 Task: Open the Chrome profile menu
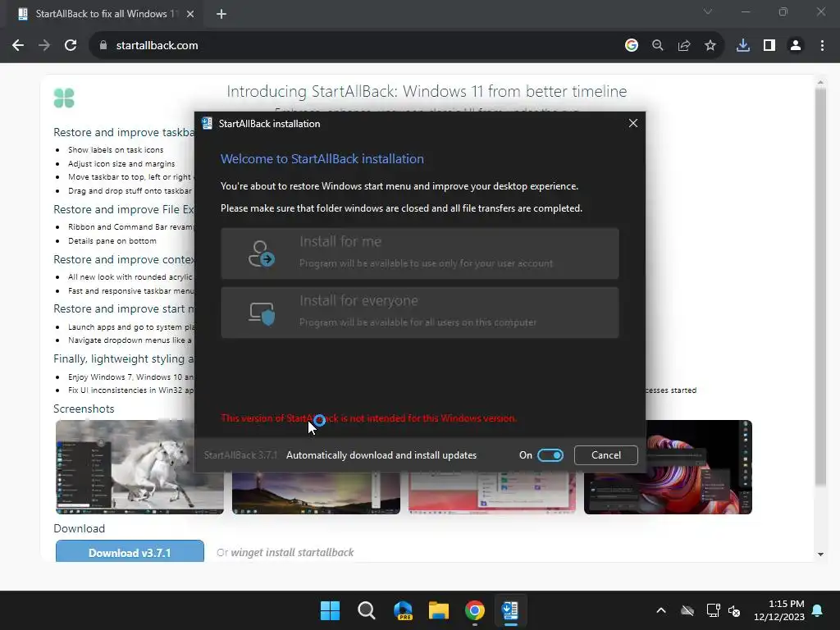point(796,46)
